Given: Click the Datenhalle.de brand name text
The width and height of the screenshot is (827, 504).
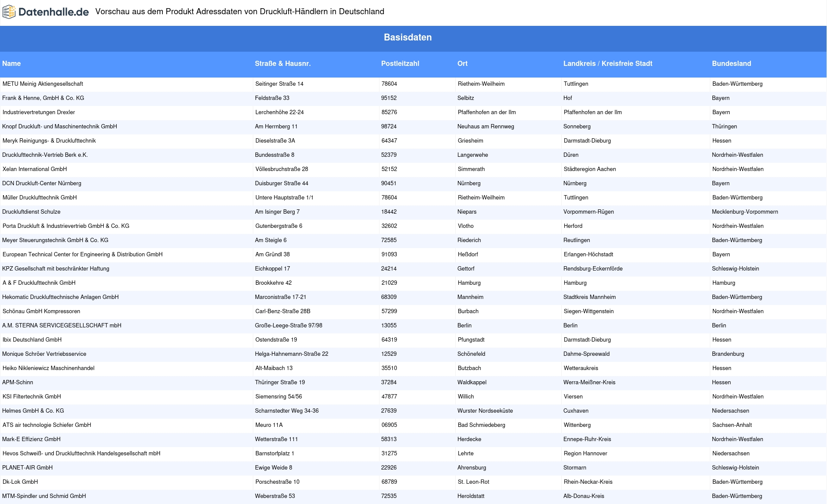Looking at the screenshot, I should [53, 12].
